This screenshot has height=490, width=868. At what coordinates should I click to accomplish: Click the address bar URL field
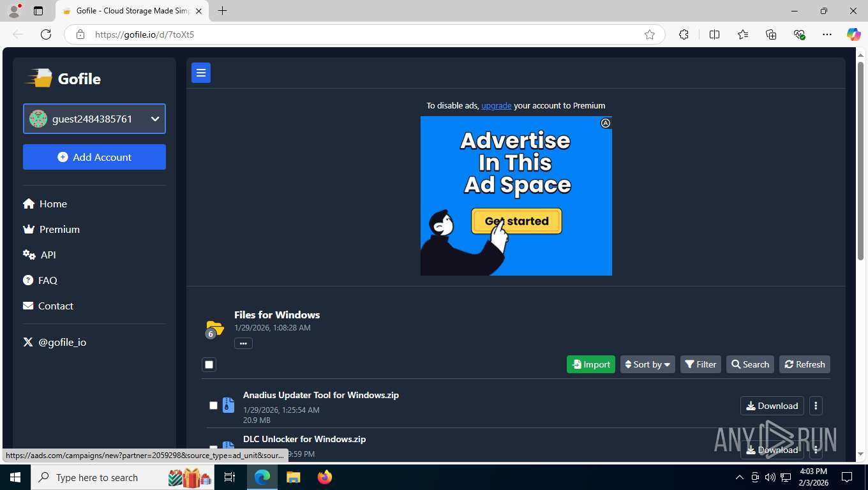(364, 34)
